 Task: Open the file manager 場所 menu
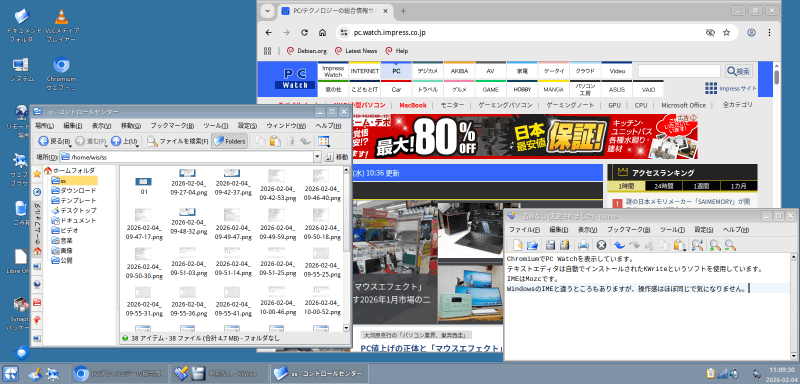[x=44, y=126]
